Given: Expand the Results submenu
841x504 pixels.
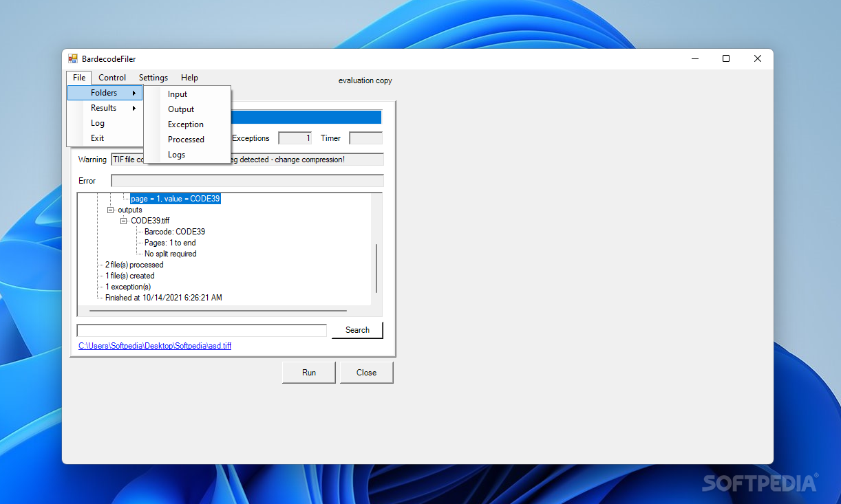Looking at the screenshot, I should (x=105, y=108).
